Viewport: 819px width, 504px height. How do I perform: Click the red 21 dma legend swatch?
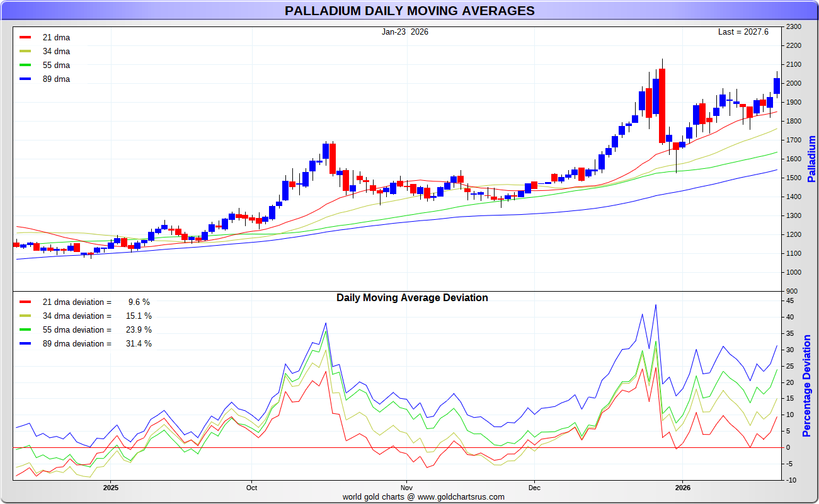25,37
